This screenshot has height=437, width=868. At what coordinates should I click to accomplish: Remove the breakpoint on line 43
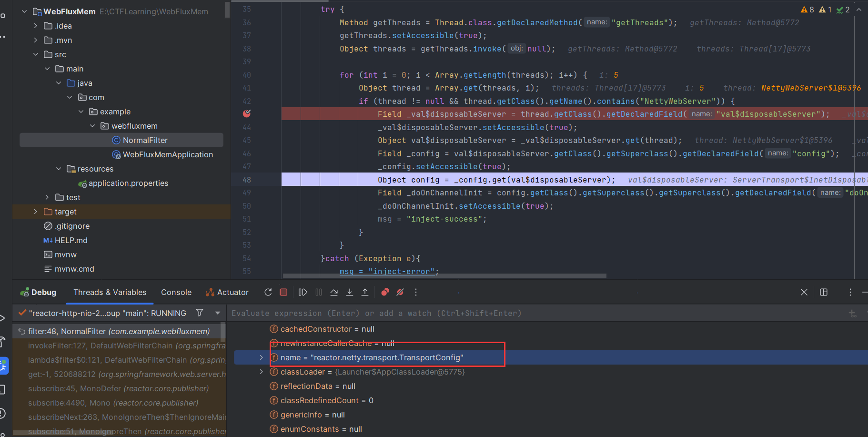[247, 113]
